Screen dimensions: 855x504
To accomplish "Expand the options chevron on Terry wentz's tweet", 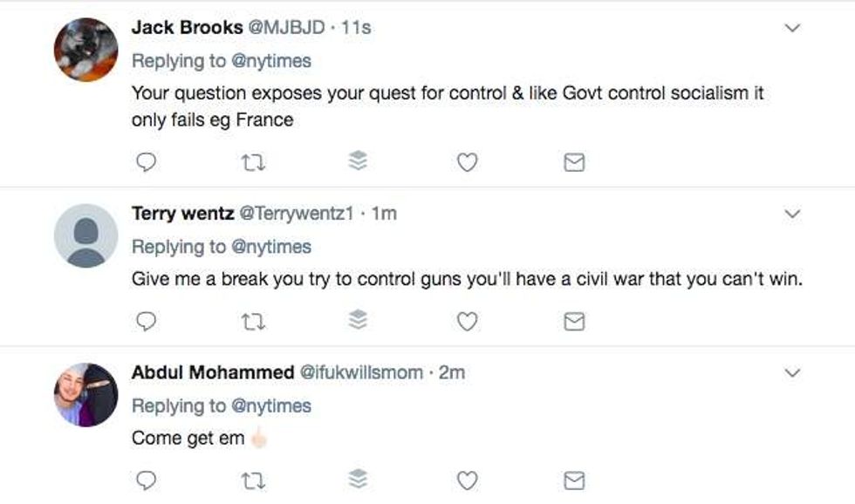I will click(792, 214).
